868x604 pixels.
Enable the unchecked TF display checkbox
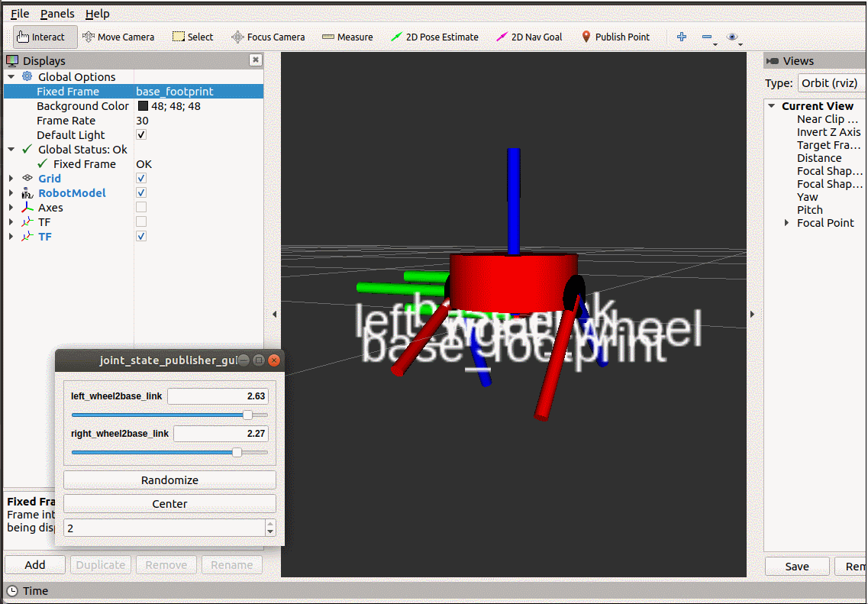[x=141, y=221]
